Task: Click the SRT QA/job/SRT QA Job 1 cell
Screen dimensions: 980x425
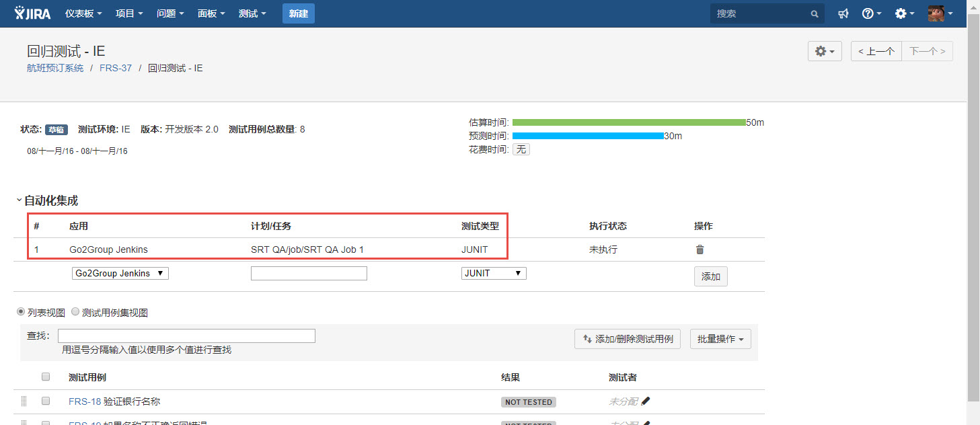Action: click(307, 249)
